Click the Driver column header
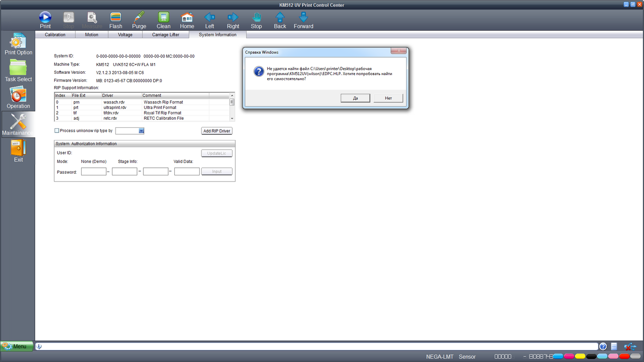The width and height of the screenshot is (644, 362). tap(122, 96)
